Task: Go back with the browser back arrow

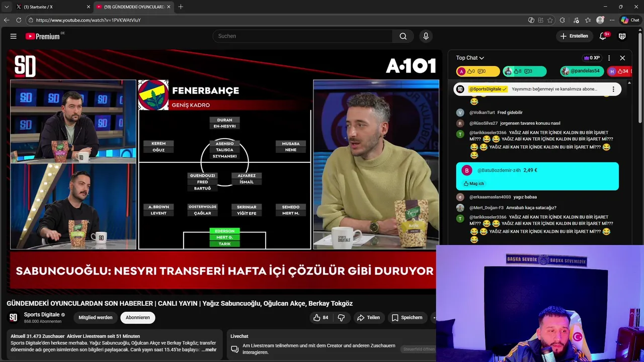Action: (x=7, y=20)
